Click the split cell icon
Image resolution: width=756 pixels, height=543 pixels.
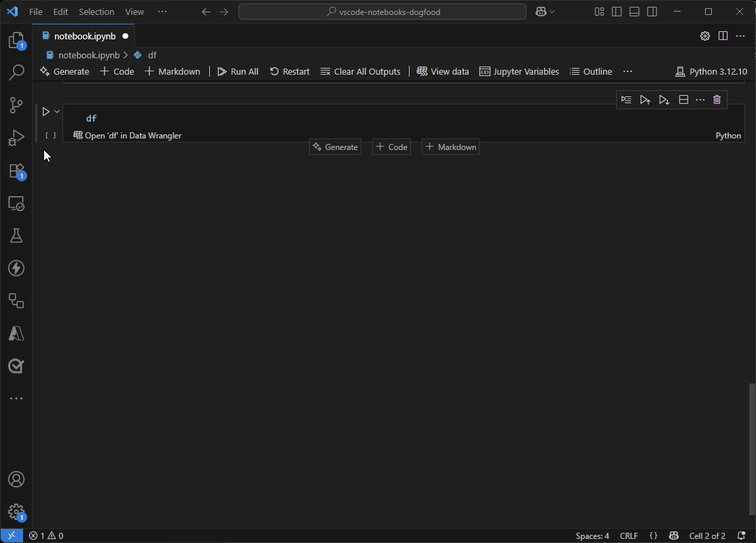[x=683, y=100]
